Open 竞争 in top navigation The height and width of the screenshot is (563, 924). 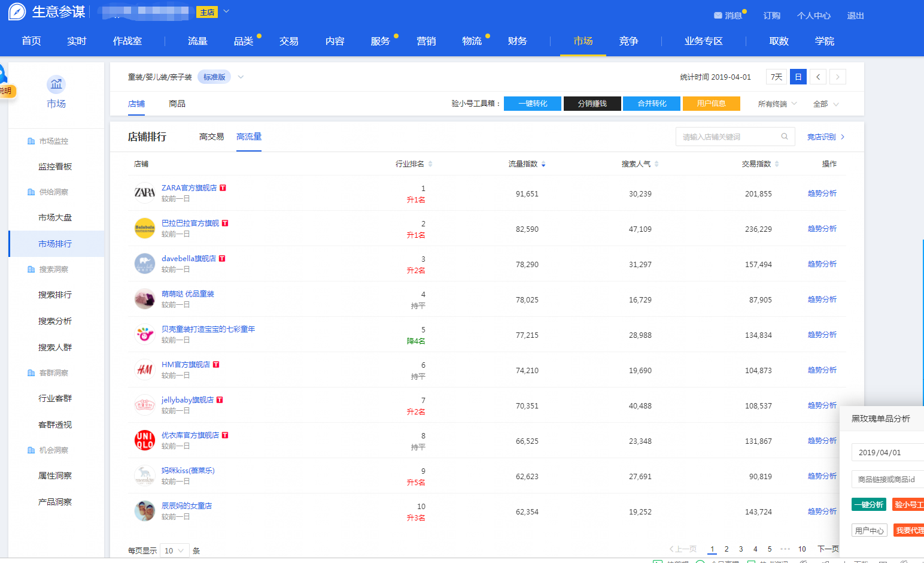(x=628, y=41)
